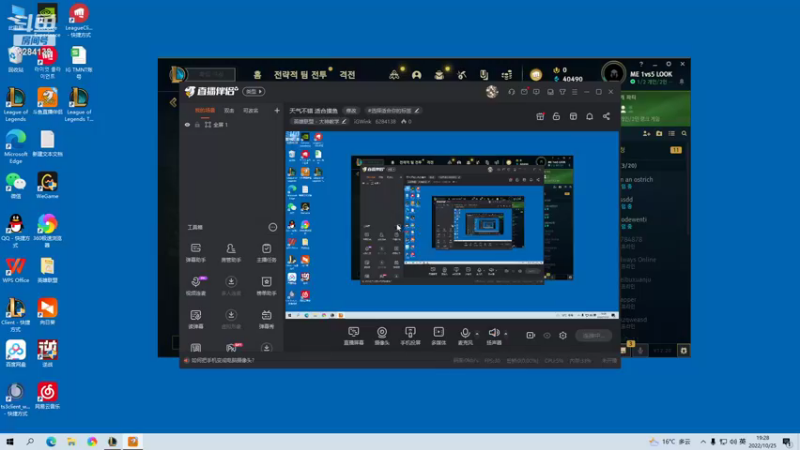This screenshot has height=450, width=800.
Task: Add friend icon in League social panel
Action: coord(646,133)
